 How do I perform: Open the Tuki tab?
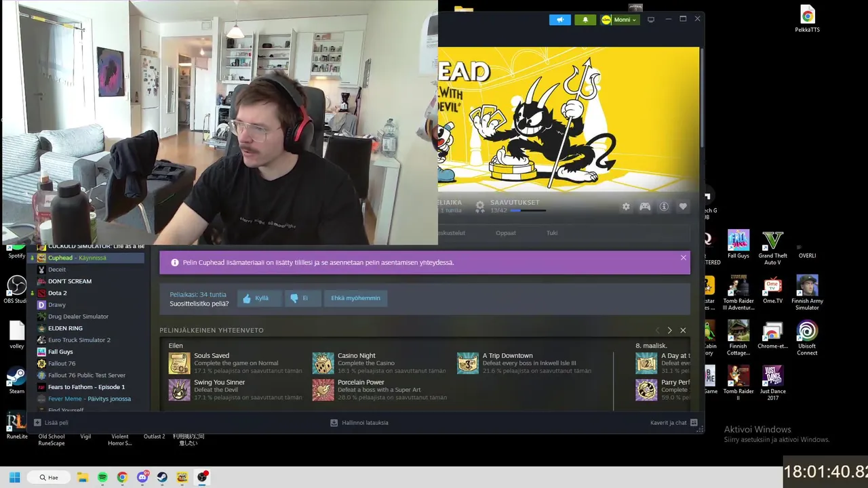point(552,232)
